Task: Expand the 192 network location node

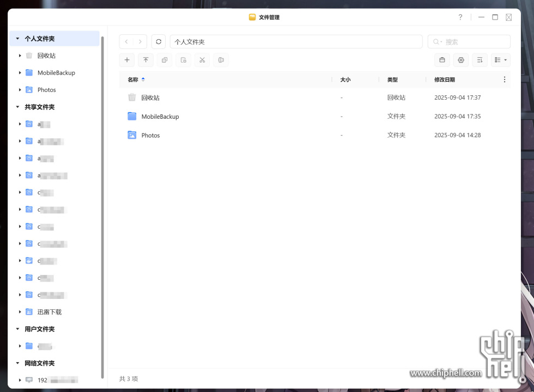Action: (x=20, y=380)
